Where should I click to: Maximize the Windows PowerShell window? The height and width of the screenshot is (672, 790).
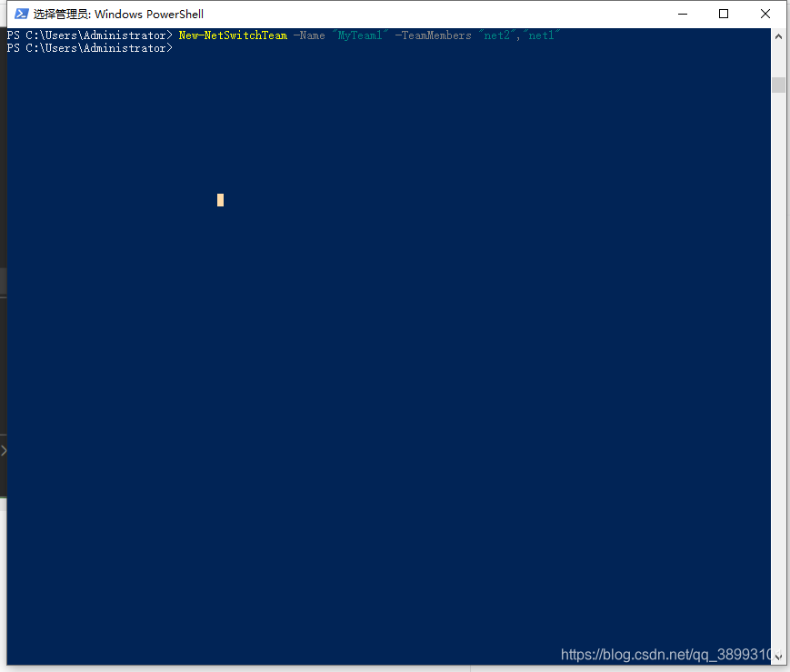point(724,15)
